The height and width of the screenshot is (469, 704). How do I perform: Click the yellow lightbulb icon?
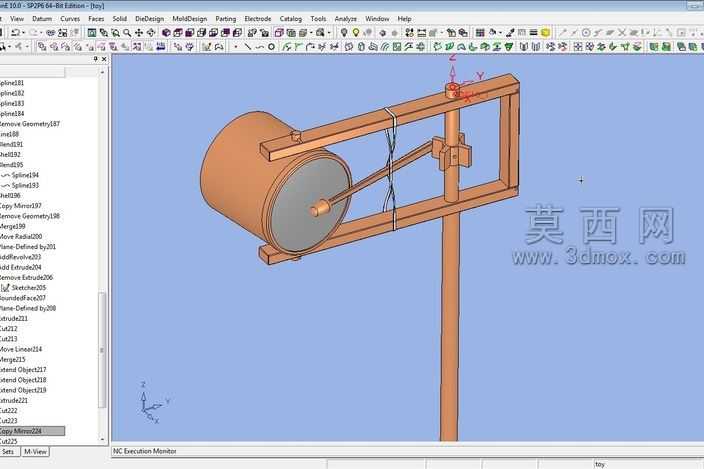356,33
